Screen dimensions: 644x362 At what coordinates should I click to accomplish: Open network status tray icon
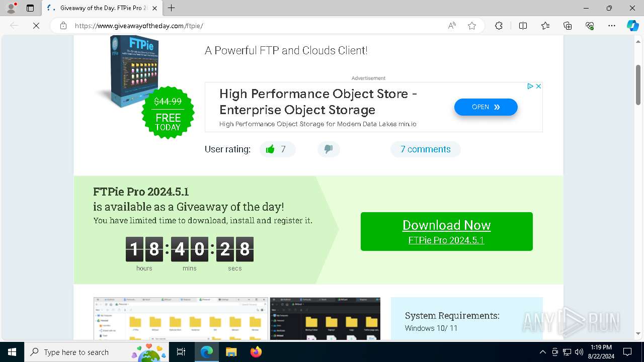tap(567, 352)
